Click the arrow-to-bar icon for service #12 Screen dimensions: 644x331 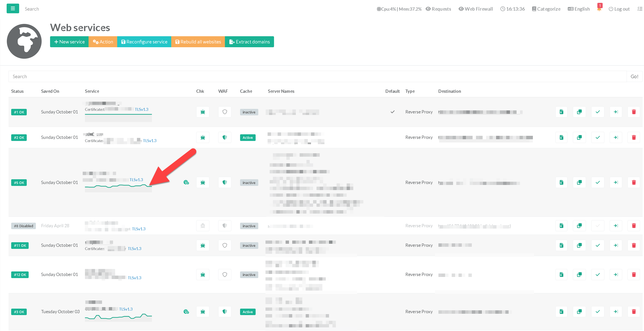pos(616,274)
